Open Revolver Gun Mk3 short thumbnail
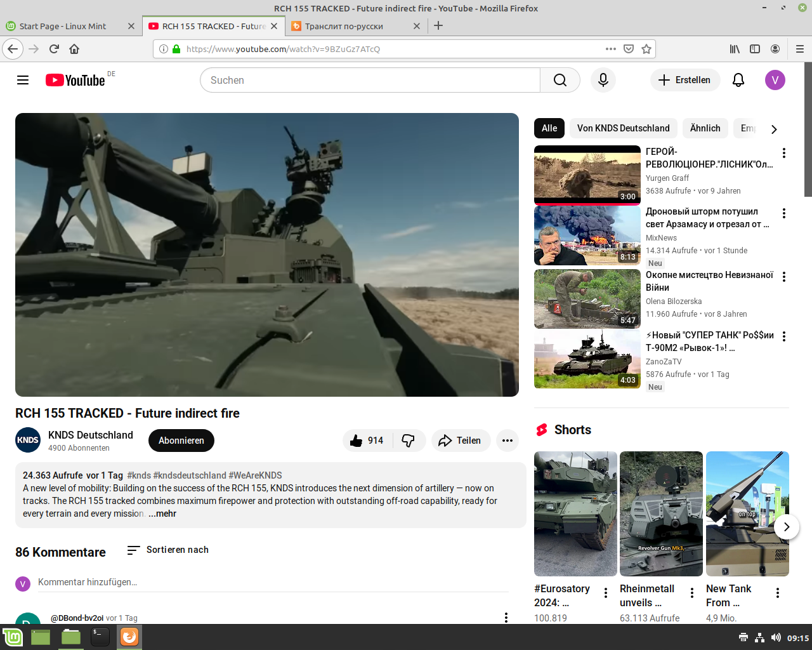Viewport: 812px width, 650px height. (661, 514)
